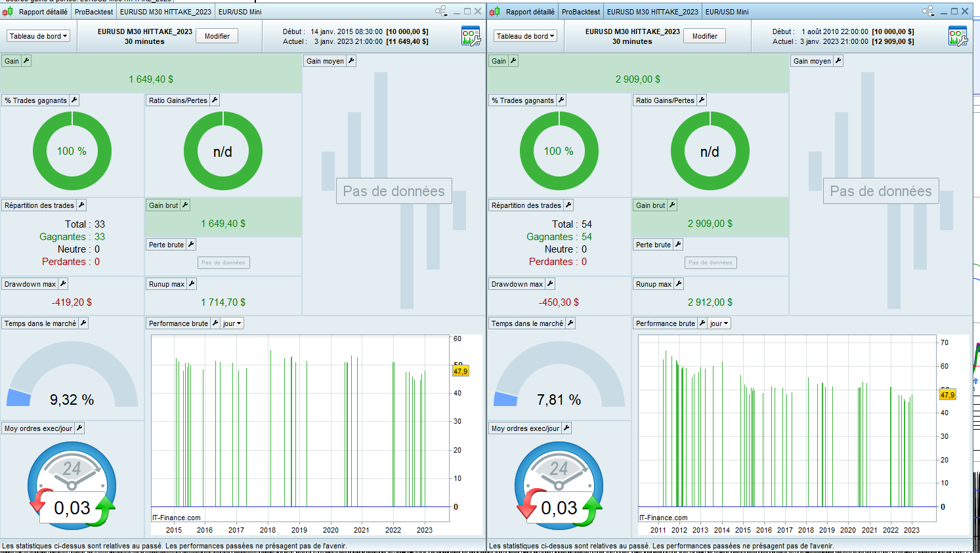Screen dimensions: 980x553
Task: Click 'Gagnantes : 54' in trade breakdown
Action: (559, 237)
